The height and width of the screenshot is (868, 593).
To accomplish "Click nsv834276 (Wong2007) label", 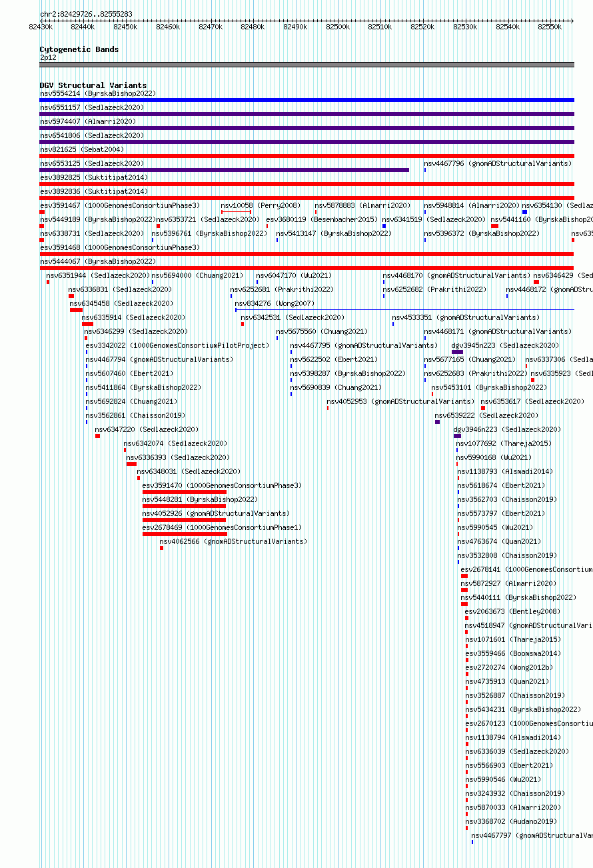I will tap(275, 304).
